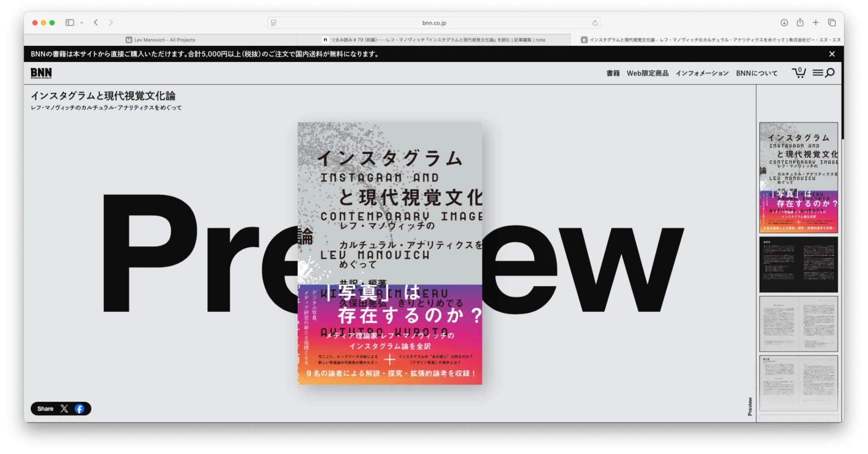
Task: Select the fourth preview page thumbnail
Action: (x=798, y=383)
